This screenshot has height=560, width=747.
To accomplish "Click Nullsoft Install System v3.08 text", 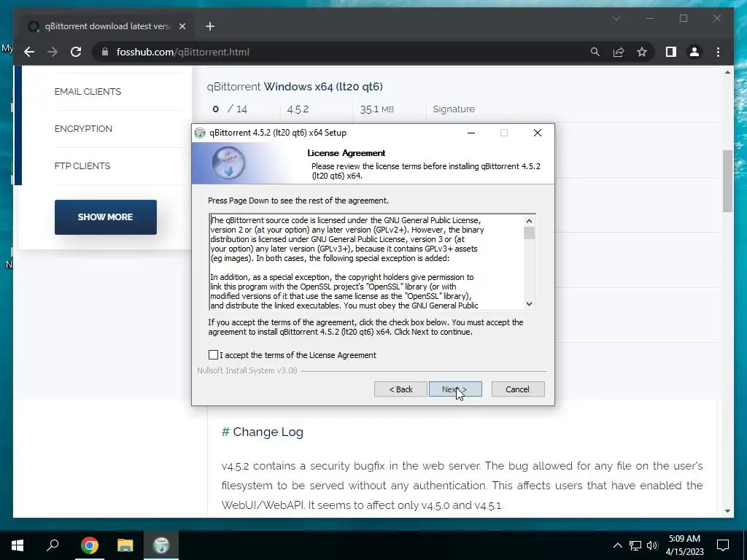I will coord(247,370).
